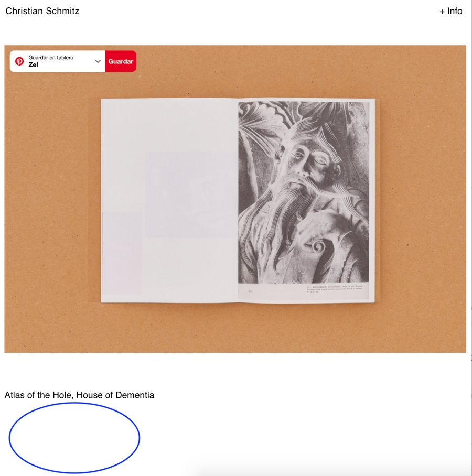Click the carved bearded face photograph
This screenshot has width=472, height=476.
coord(304,192)
